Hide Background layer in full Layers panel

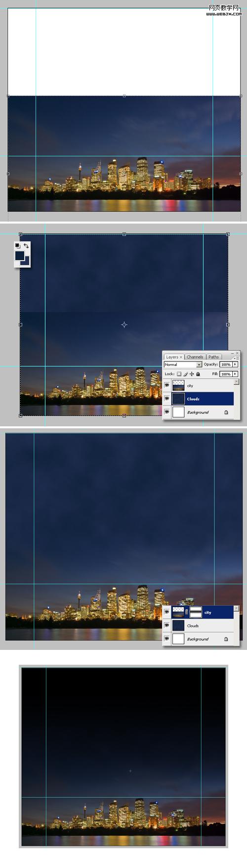(x=167, y=412)
